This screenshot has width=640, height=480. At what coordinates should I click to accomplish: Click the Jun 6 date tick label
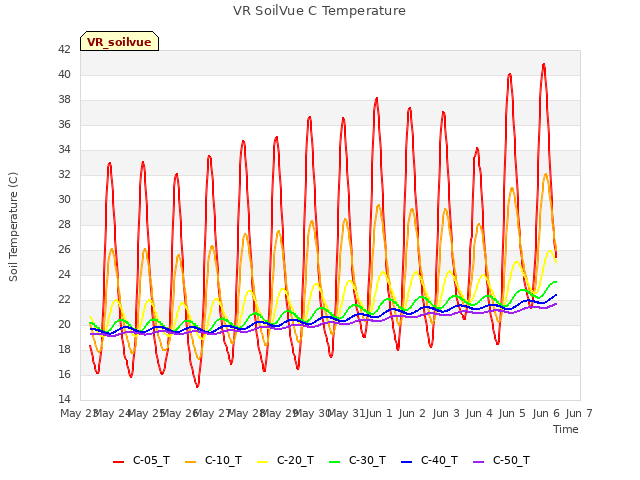[x=546, y=413]
